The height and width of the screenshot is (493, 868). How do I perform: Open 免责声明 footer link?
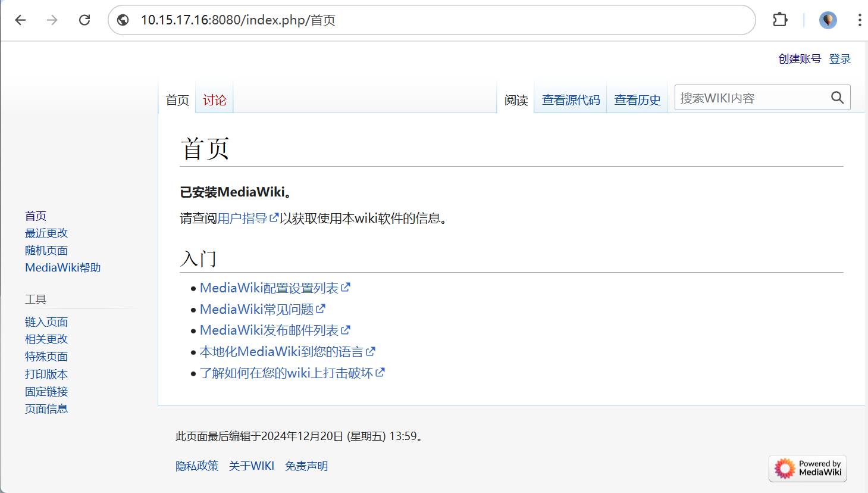[x=306, y=466]
